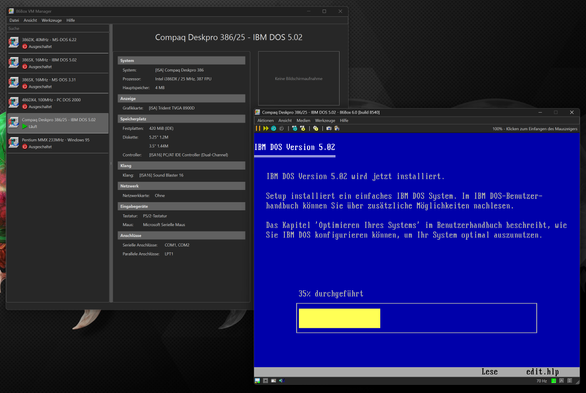This screenshot has height=393, width=586.
Task: Click the Trident TVGA 8900D graphics value
Action: point(172,108)
